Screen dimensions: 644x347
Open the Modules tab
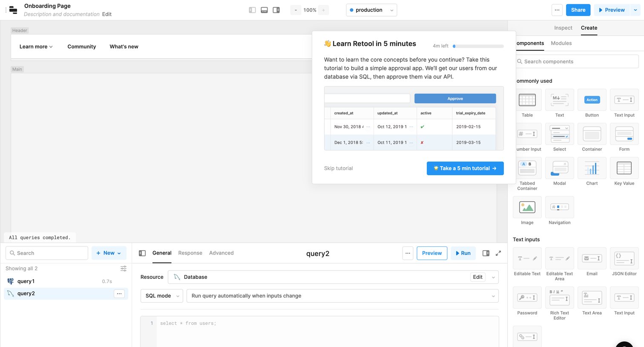pos(561,43)
